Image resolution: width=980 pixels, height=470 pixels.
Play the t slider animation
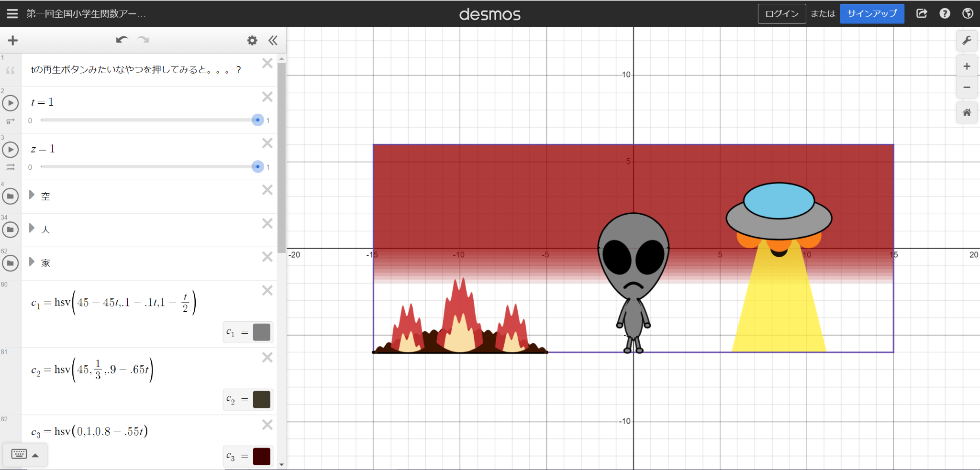pos(11,103)
